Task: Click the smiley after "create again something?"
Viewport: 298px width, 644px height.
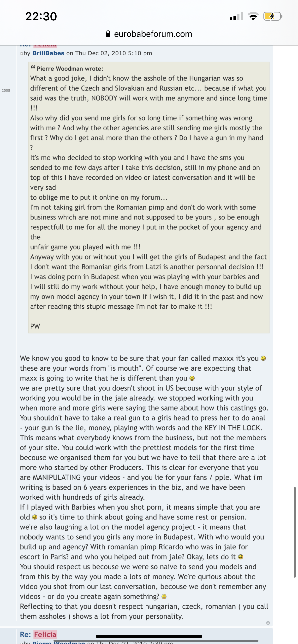Action: tap(164, 597)
